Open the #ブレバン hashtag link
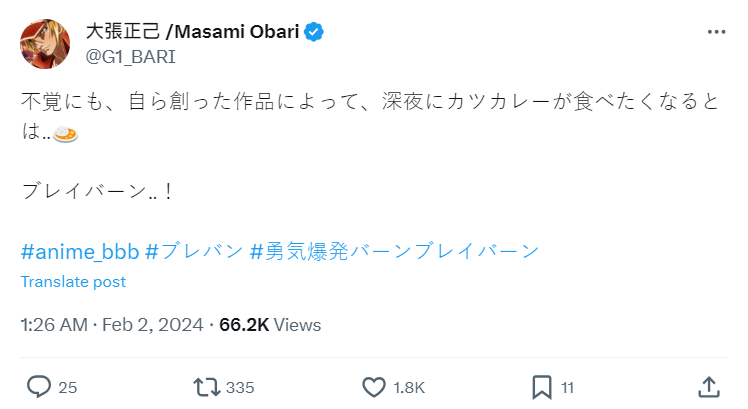This screenshot has width=748, height=409. coord(194,250)
